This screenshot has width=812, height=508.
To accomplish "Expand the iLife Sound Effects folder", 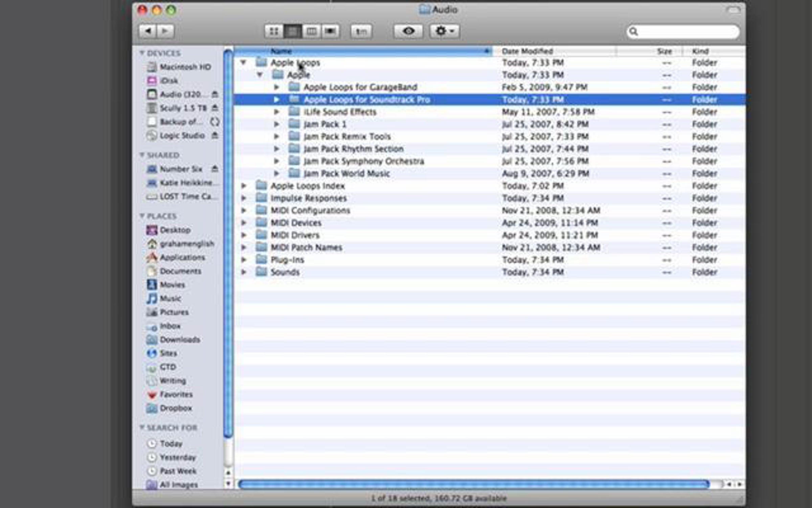I will tap(276, 112).
